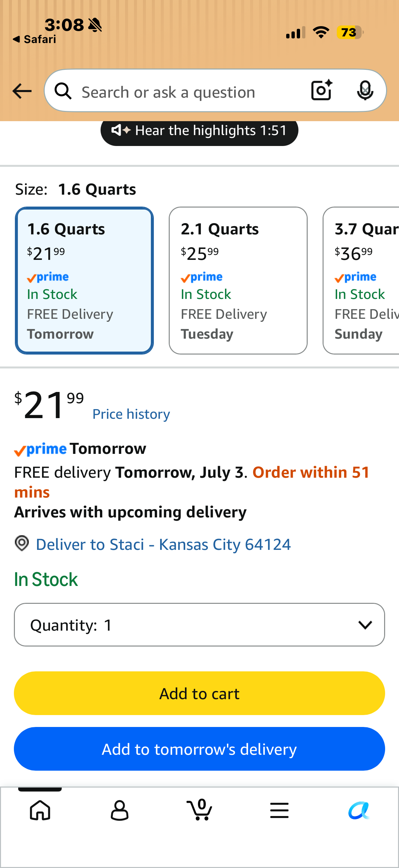Open camera lens search icon
The width and height of the screenshot is (399, 868).
point(322,90)
